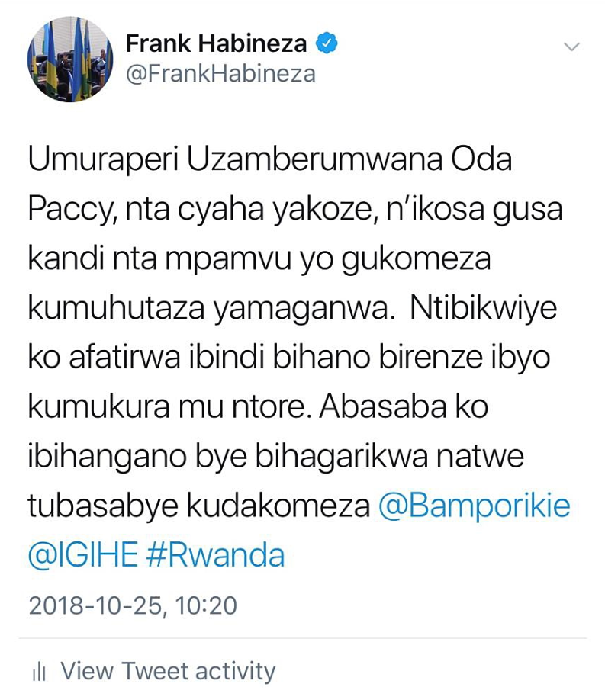605x700 pixels.
Task: Click View Tweet activity
Action: 168,671
